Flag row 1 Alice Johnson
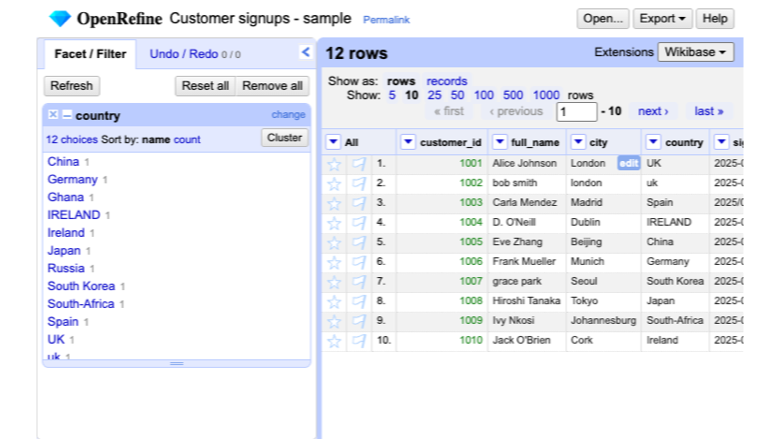Viewport: 780px width, 439px height. point(359,164)
